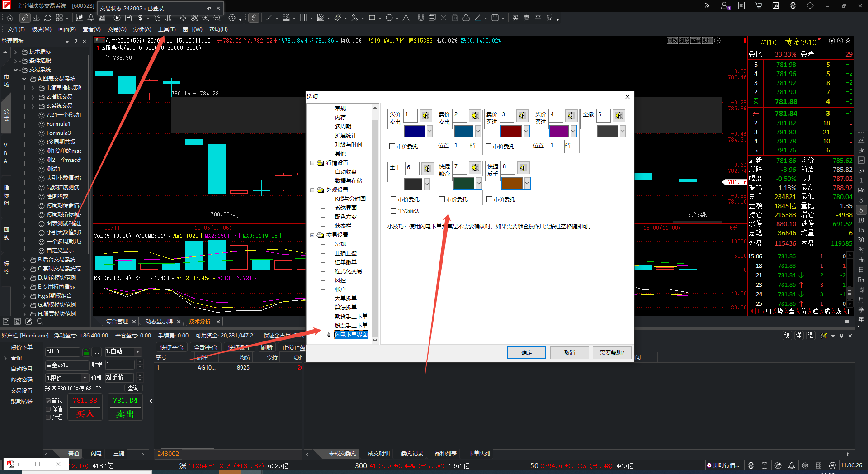Click the sound icon for 快捷反手 hotkey 8

click(x=523, y=168)
